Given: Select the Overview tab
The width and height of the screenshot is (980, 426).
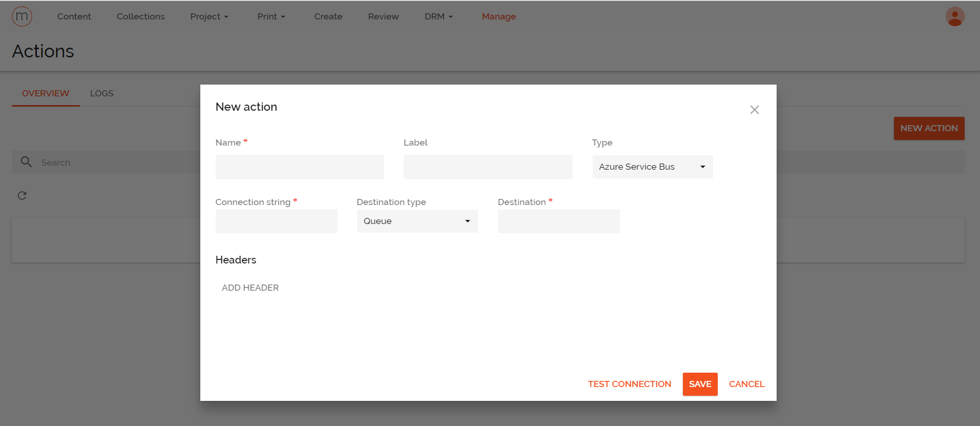Looking at the screenshot, I should click(x=46, y=93).
